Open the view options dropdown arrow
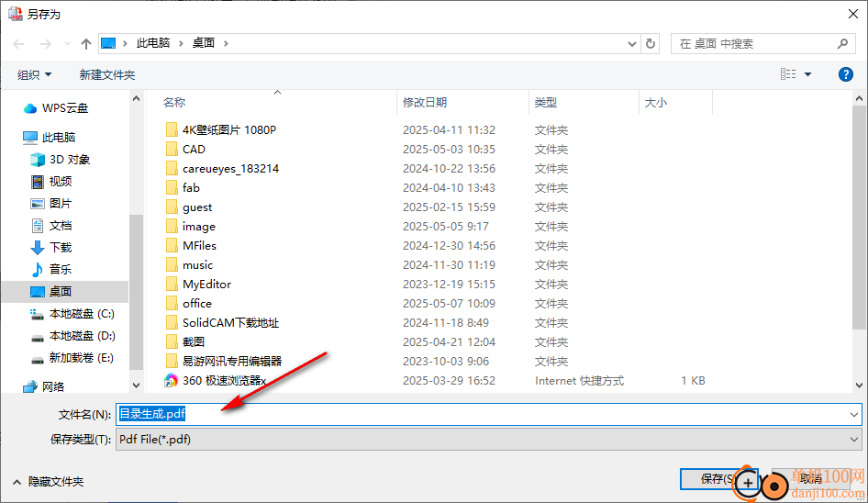Screen dimensions: 868x503 coord(807,74)
